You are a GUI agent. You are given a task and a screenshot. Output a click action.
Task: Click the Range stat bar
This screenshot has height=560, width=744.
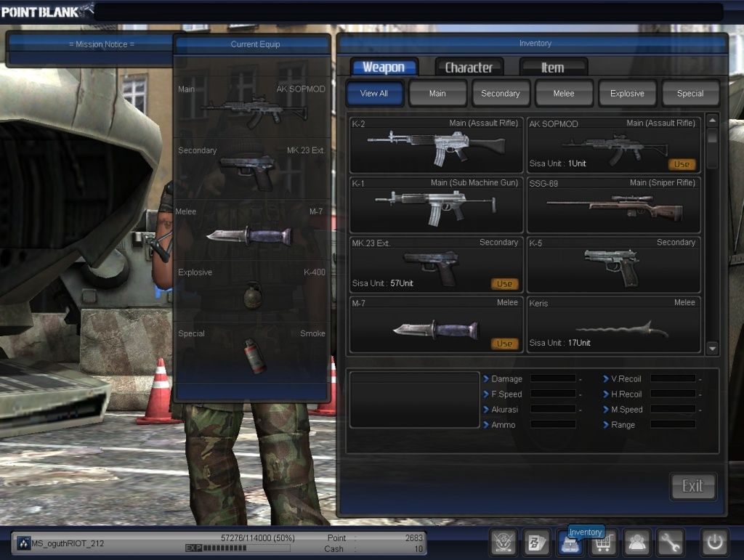(673, 424)
